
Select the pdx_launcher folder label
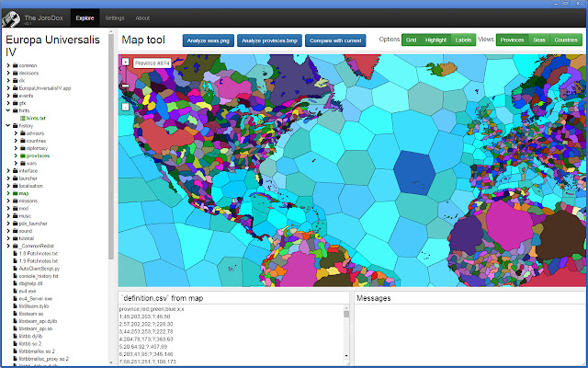pos(33,223)
